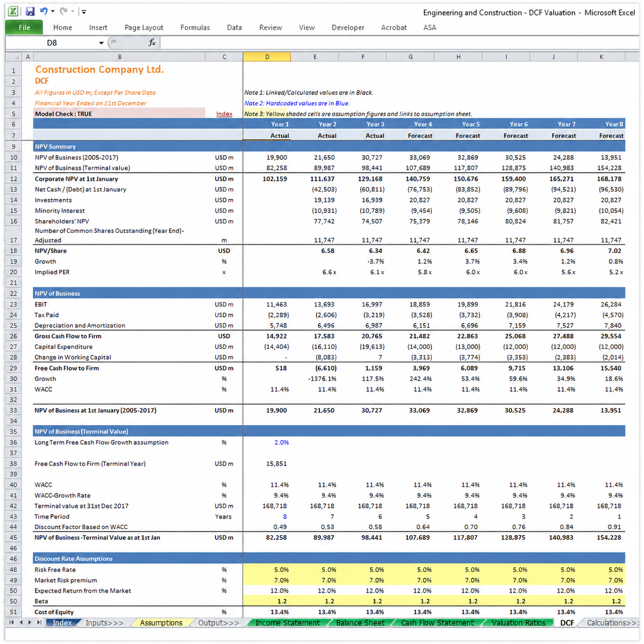This screenshot has height=644, width=644.
Task: Click the Insert Function fx icon
Action: pyautogui.click(x=151, y=43)
